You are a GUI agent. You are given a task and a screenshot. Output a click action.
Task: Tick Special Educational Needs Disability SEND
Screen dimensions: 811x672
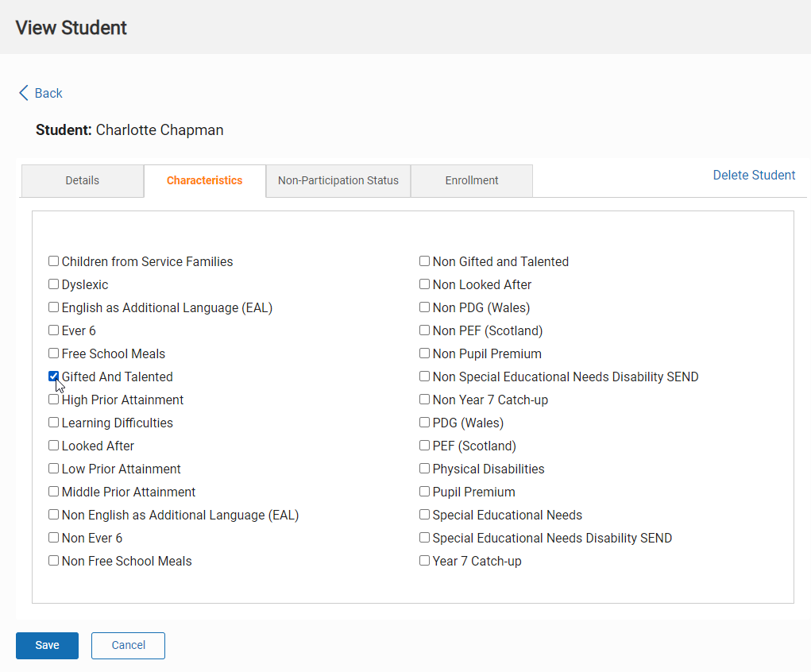coord(424,537)
